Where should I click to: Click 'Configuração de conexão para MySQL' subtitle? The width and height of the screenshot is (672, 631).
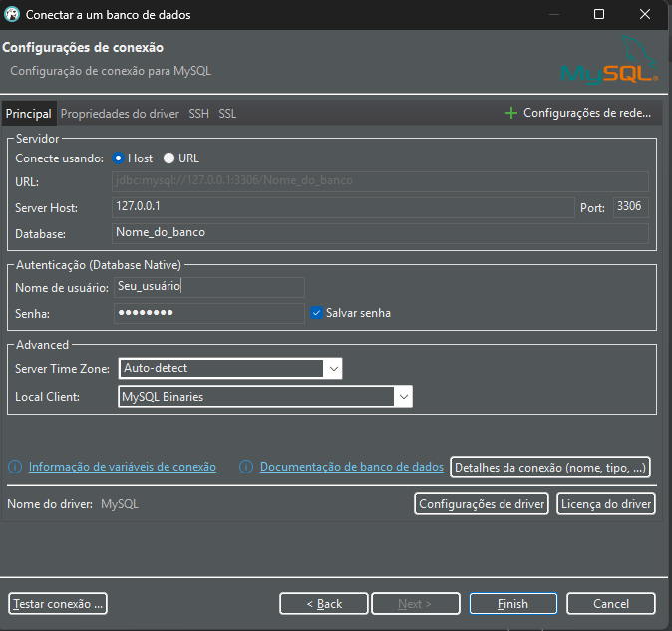111,71
